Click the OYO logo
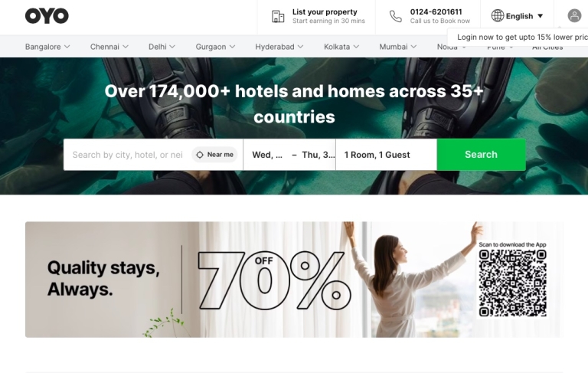The width and height of the screenshot is (588, 373). pos(47,16)
